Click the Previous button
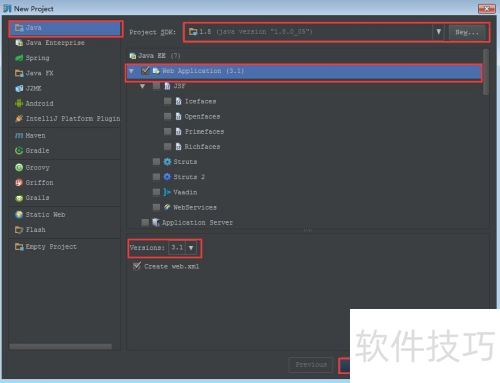This screenshot has height=383, width=500. (x=311, y=365)
